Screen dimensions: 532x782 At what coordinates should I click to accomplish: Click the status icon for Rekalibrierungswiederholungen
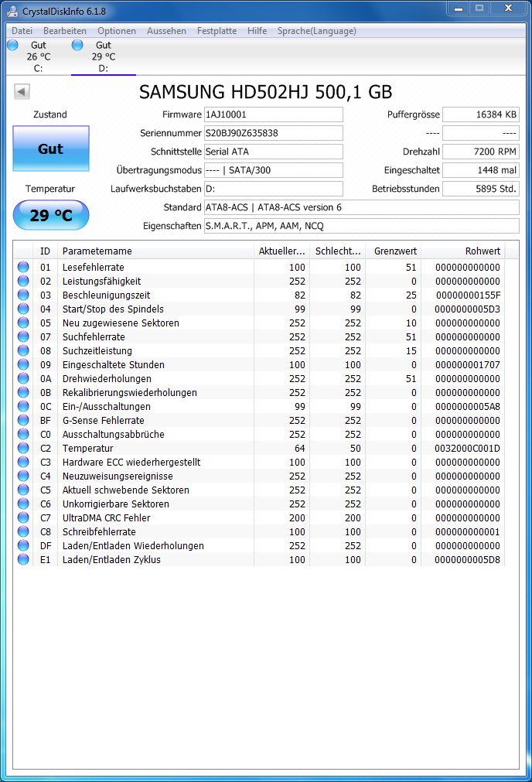23,392
